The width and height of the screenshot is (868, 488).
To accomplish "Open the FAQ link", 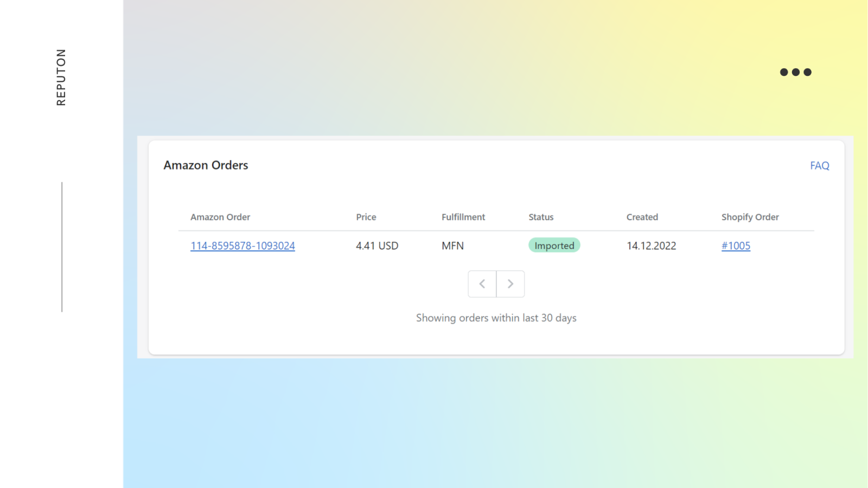I will coord(819,165).
